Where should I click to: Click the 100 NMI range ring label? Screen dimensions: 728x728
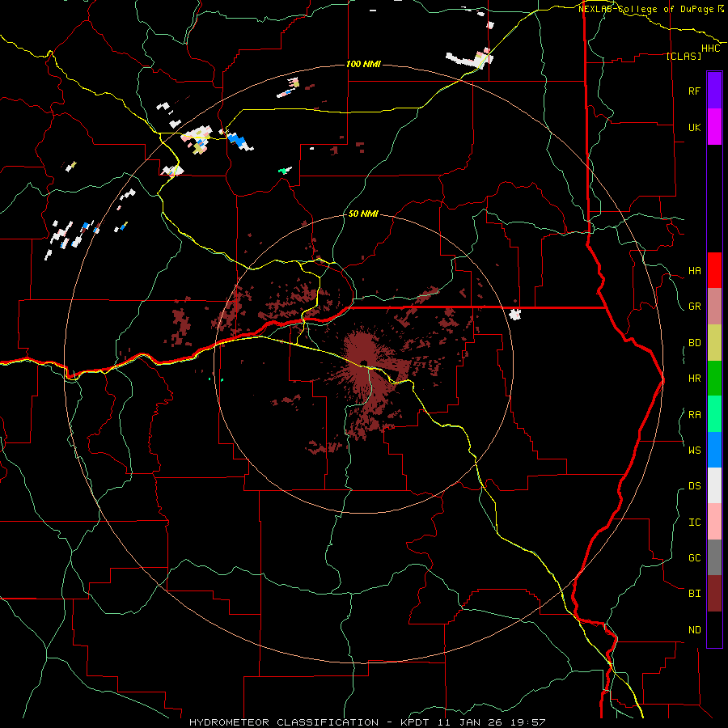(x=363, y=64)
